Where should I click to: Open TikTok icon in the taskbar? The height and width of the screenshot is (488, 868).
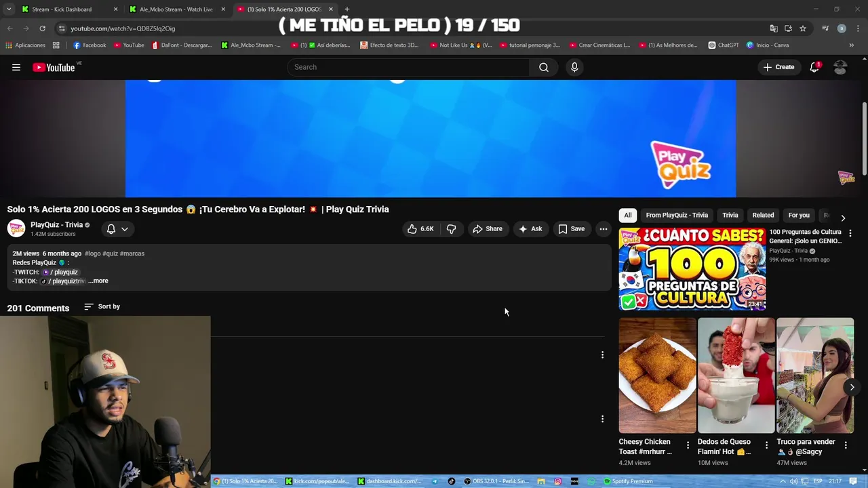click(452, 481)
